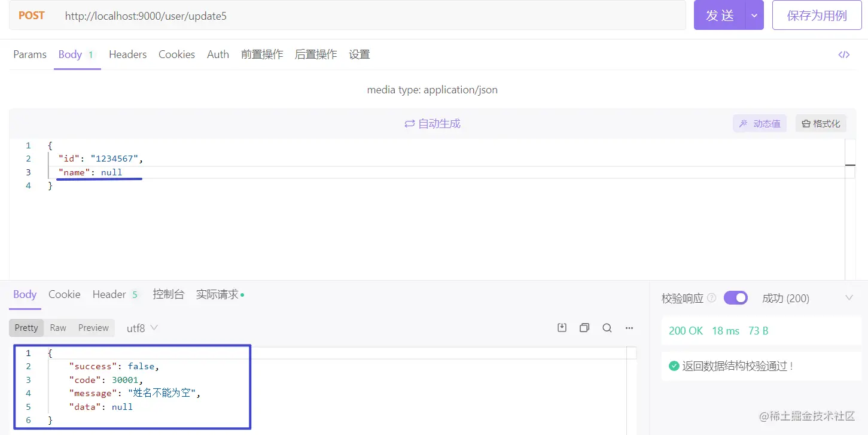Click the "name": null line in the editor

pyautogui.click(x=90, y=172)
